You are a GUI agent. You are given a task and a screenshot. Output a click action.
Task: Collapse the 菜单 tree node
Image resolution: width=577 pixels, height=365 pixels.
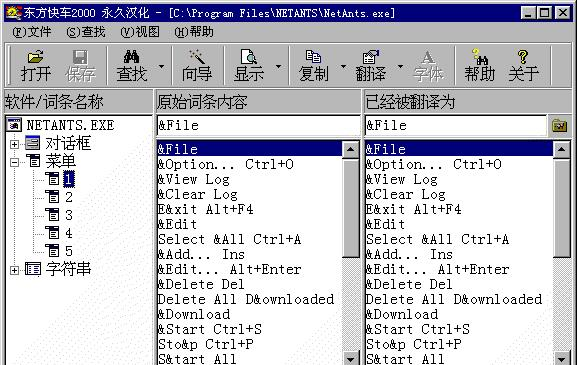pos(14,162)
